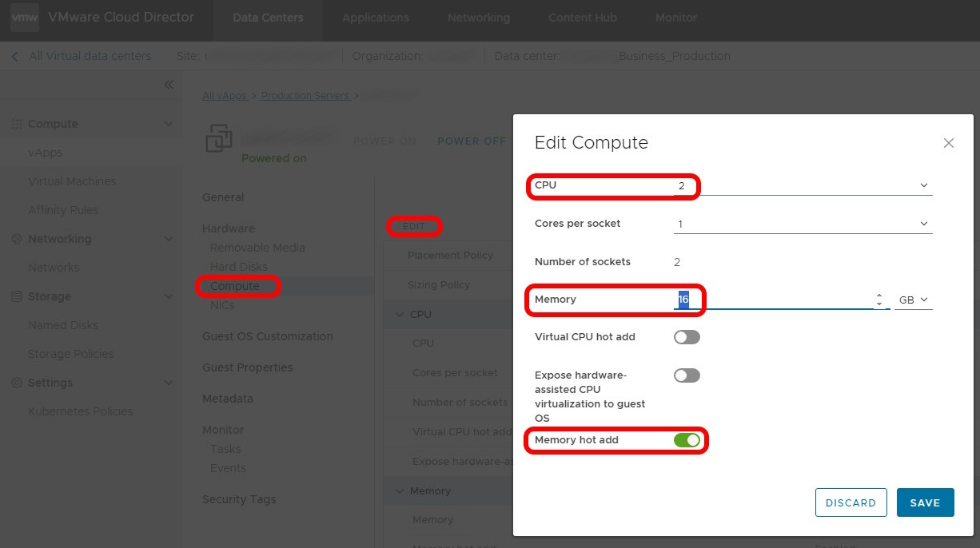Click the Storage icon in sidebar
This screenshot has height=548, width=980.
click(x=16, y=296)
